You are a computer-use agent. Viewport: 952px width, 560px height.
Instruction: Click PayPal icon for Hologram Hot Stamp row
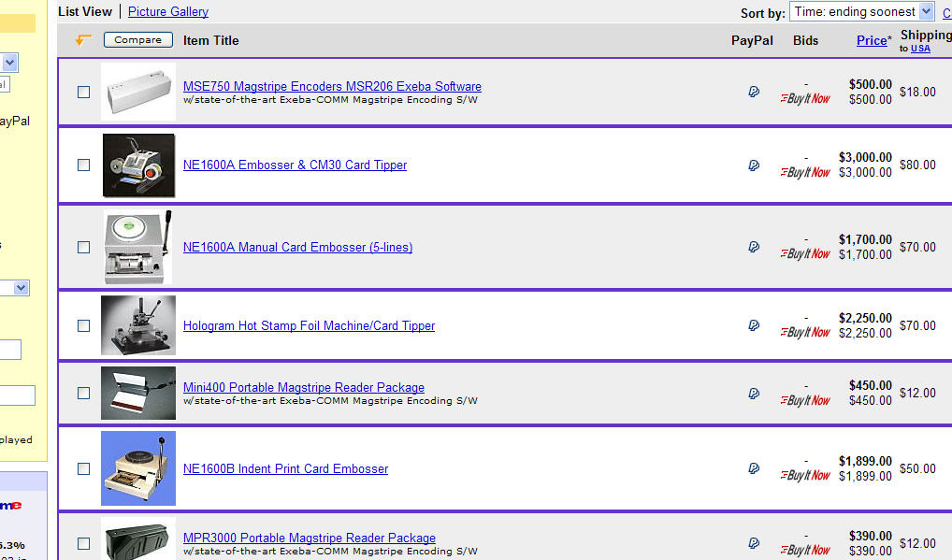click(x=754, y=325)
